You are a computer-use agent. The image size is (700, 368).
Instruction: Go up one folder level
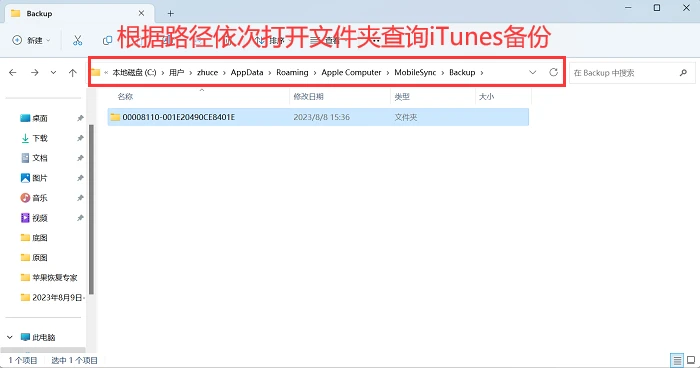coord(73,72)
